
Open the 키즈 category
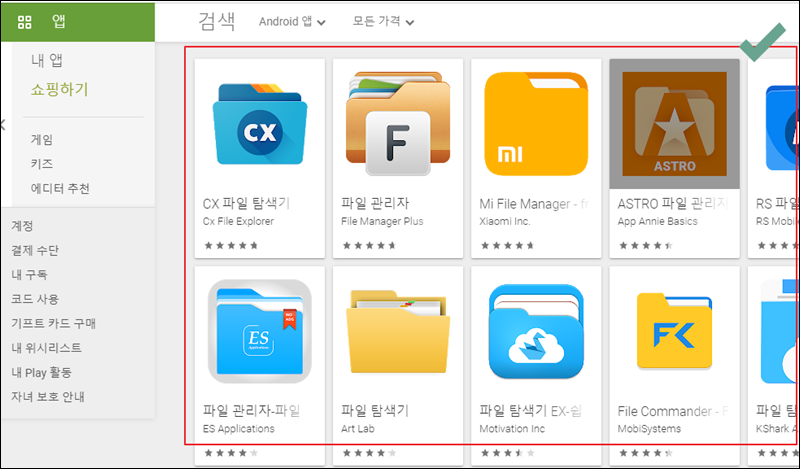(x=42, y=164)
